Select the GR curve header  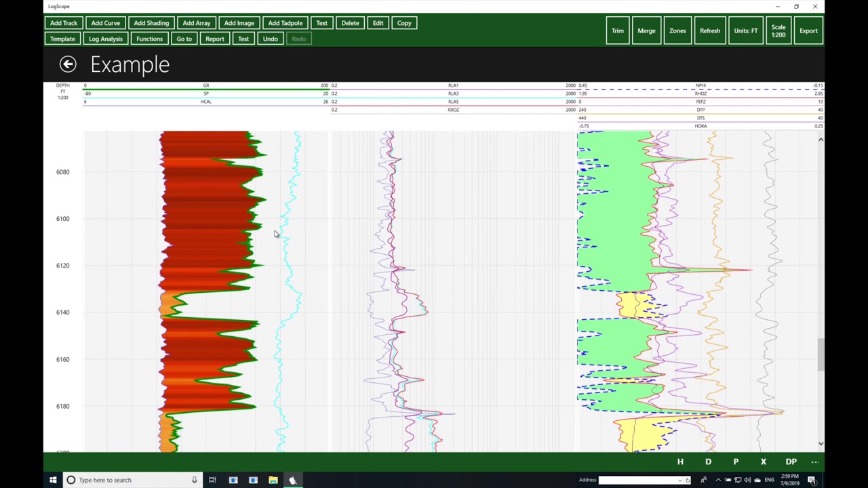click(206, 85)
